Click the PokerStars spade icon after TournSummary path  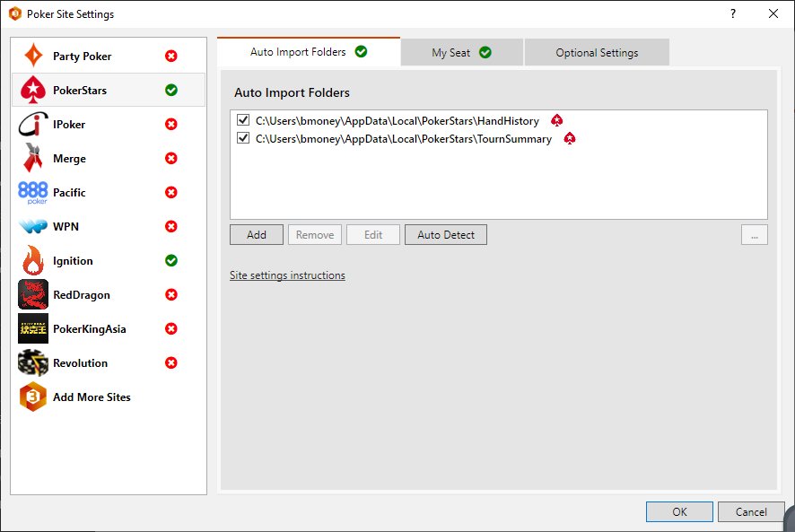570,138
